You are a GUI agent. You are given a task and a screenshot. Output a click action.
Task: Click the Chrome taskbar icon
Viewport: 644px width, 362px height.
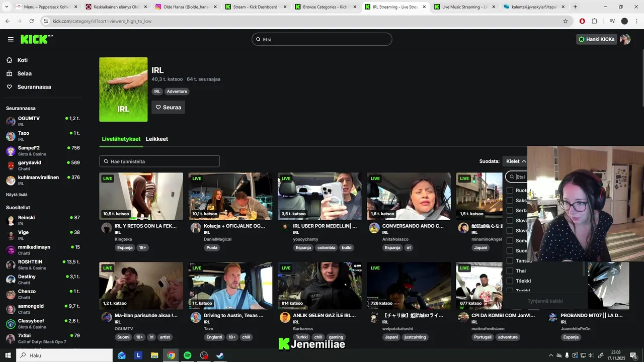coord(171,355)
